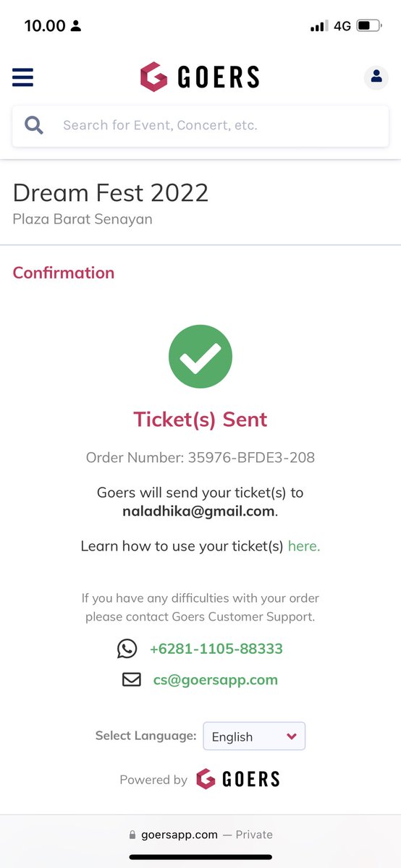This screenshot has height=868, width=401.
Task: Tap the magnifying glass search icon
Action: (34, 125)
